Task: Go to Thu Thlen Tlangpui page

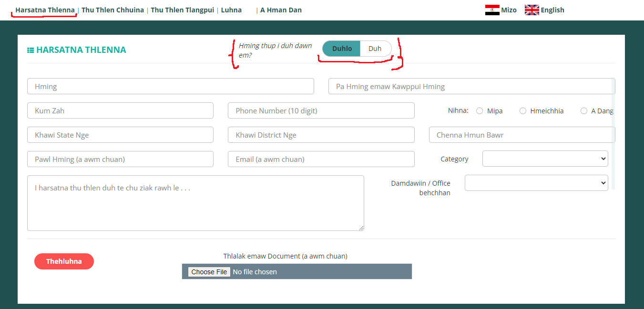Action: pyautogui.click(x=183, y=10)
